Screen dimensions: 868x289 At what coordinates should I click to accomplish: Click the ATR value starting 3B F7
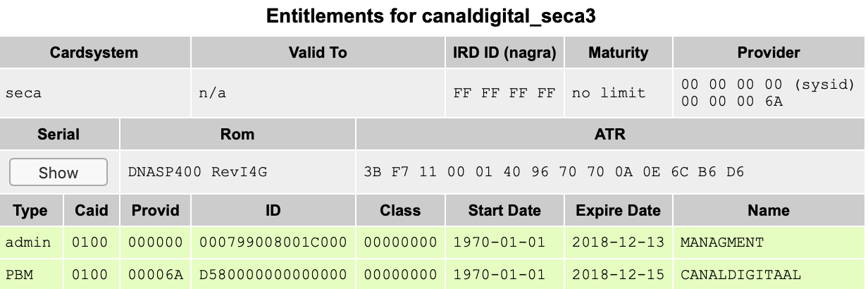[553, 172]
